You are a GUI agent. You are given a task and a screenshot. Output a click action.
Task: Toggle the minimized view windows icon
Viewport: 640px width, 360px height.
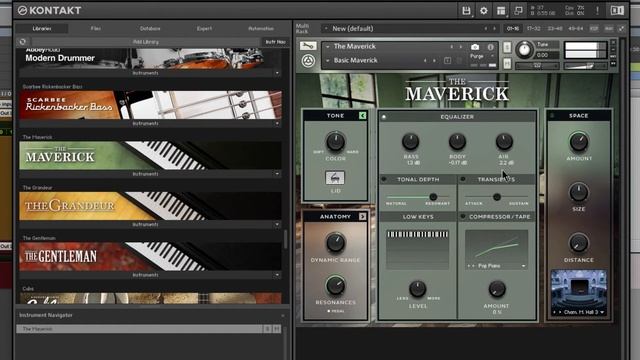[518, 11]
